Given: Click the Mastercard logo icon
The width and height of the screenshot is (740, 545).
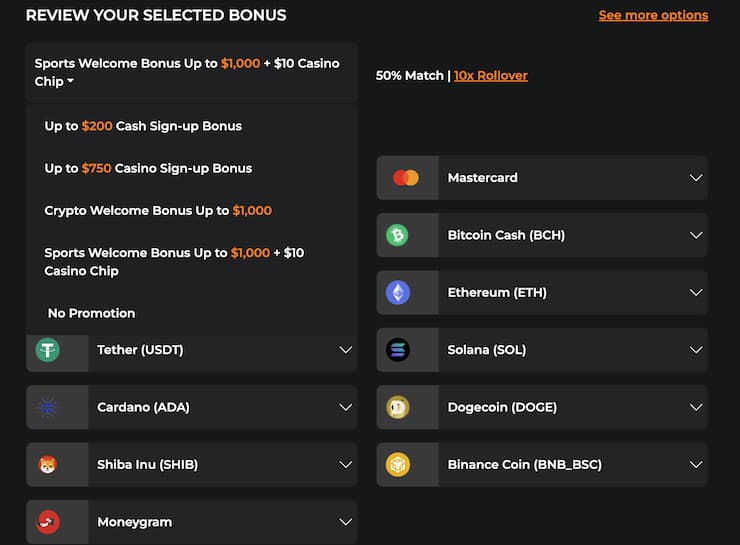Looking at the screenshot, I should point(406,178).
